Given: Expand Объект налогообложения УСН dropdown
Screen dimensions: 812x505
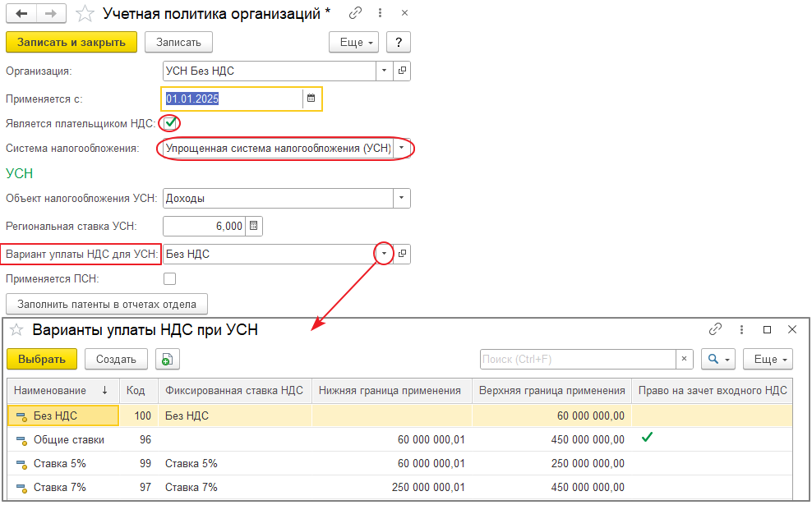Looking at the screenshot, I should [x=401, y=198].
